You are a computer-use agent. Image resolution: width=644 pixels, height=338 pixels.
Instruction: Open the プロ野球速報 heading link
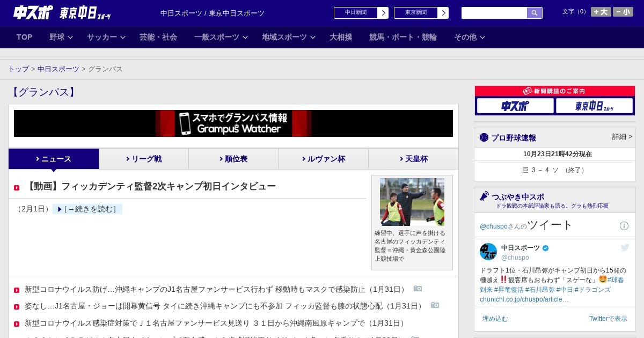(x=514, y=138)
